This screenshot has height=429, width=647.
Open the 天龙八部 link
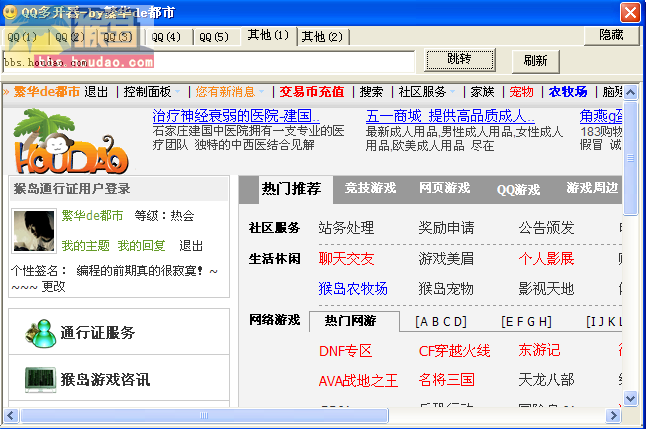pos(546,380)
